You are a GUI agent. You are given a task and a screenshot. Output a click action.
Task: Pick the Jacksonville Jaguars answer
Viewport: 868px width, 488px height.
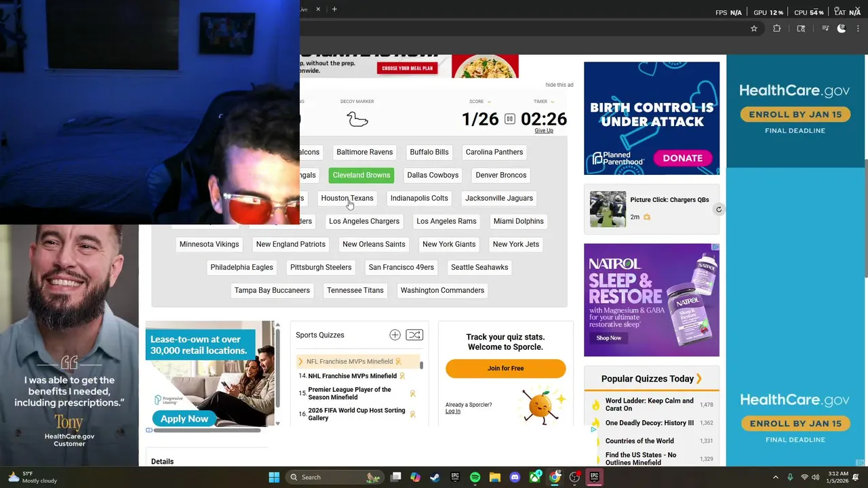click(x=499, y=198)
